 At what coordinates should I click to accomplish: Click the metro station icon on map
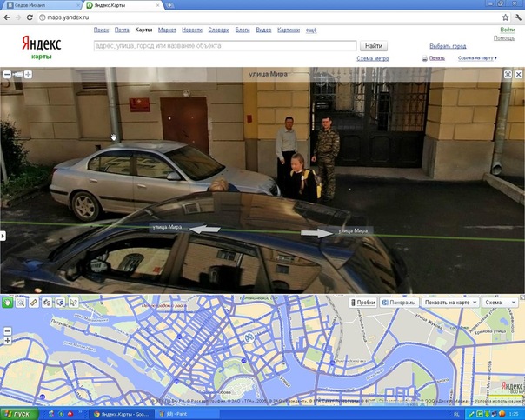pos(249,337)
